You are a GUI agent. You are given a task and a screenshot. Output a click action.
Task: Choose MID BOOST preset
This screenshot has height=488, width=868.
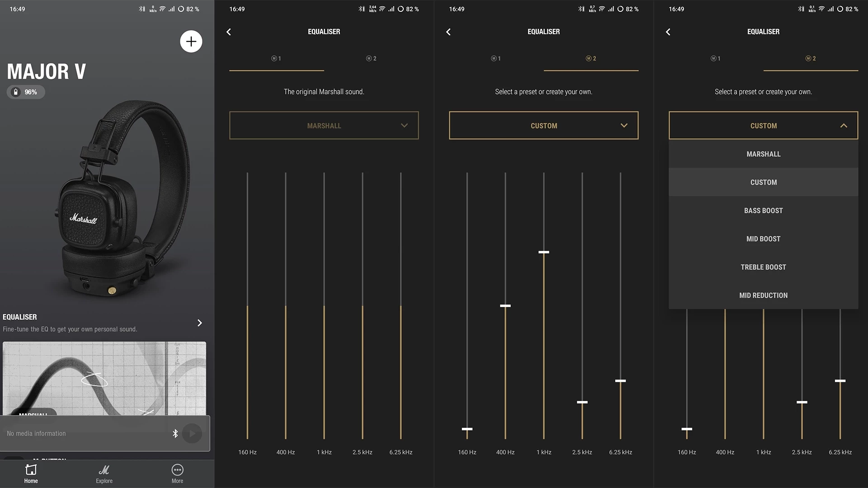pos(763,239)
